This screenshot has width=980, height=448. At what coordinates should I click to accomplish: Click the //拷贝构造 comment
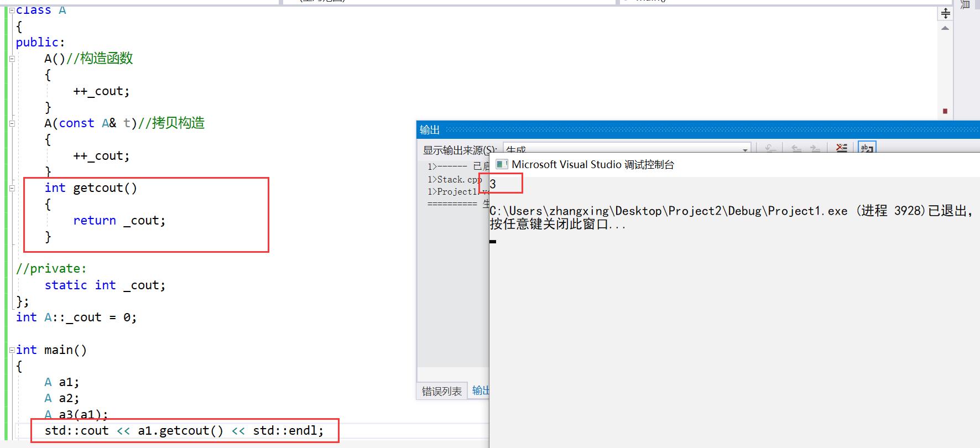pos(171,123)
